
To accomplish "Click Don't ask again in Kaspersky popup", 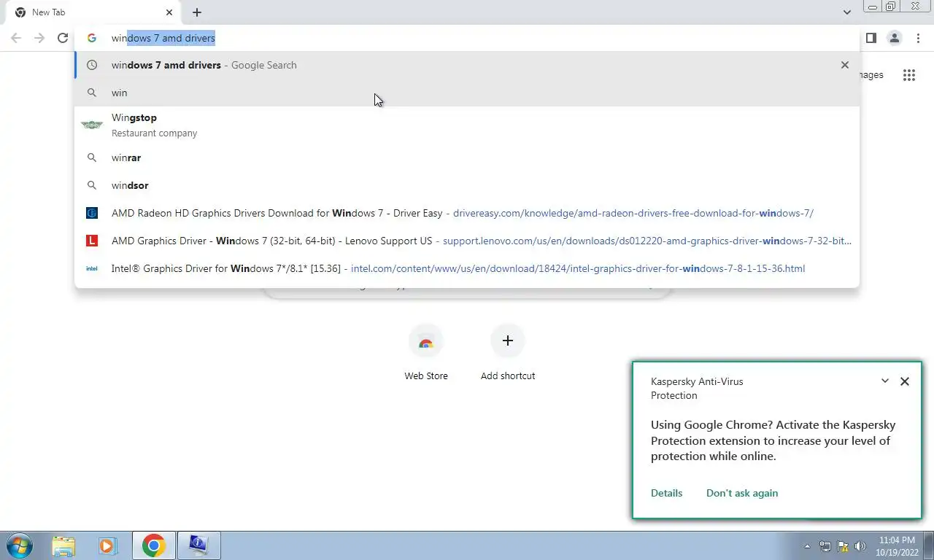I will coord(742,493).
